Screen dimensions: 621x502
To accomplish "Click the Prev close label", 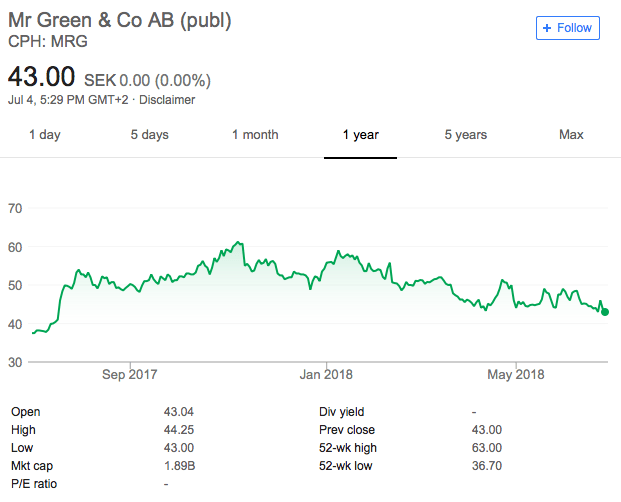I will (347, 430).
